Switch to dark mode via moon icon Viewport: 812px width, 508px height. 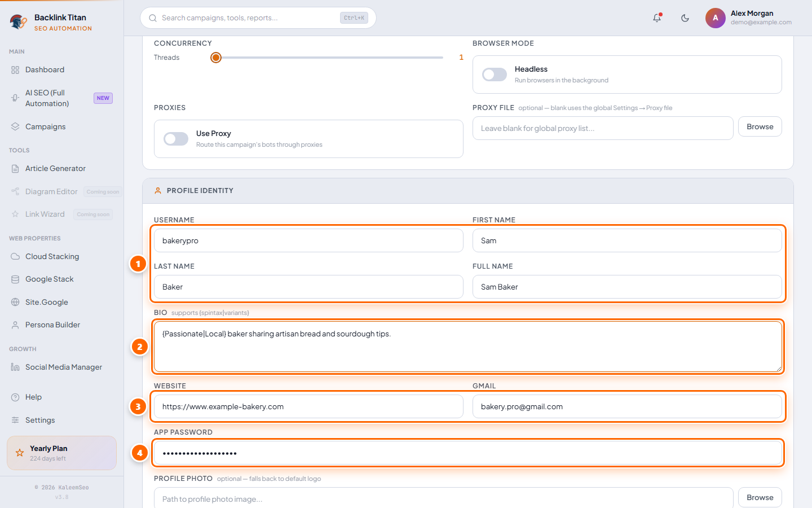point(685,18)
